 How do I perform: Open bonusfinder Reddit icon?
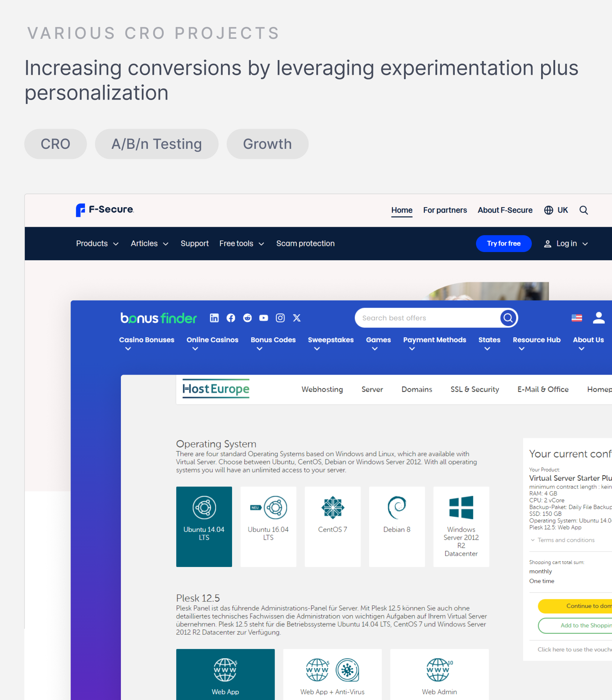248,318
